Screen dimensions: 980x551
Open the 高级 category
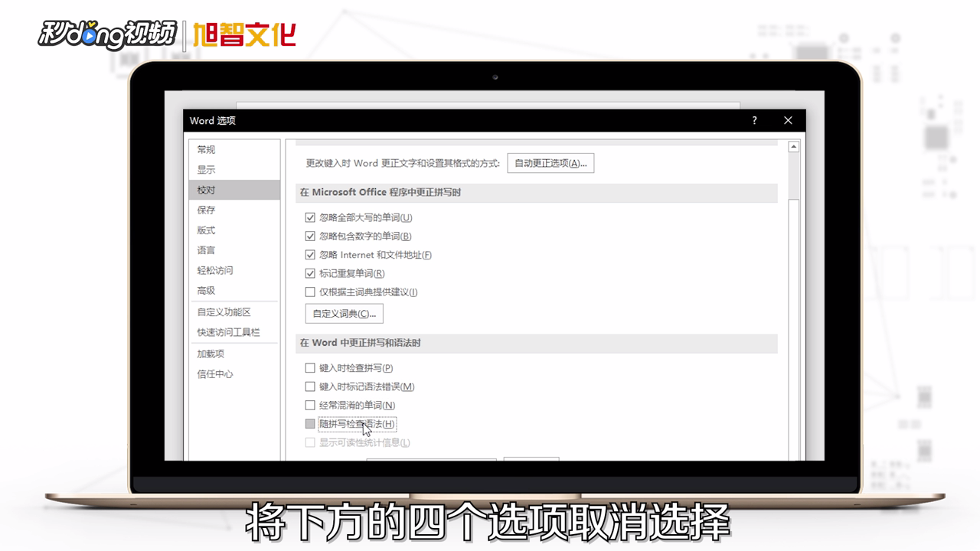234,290
